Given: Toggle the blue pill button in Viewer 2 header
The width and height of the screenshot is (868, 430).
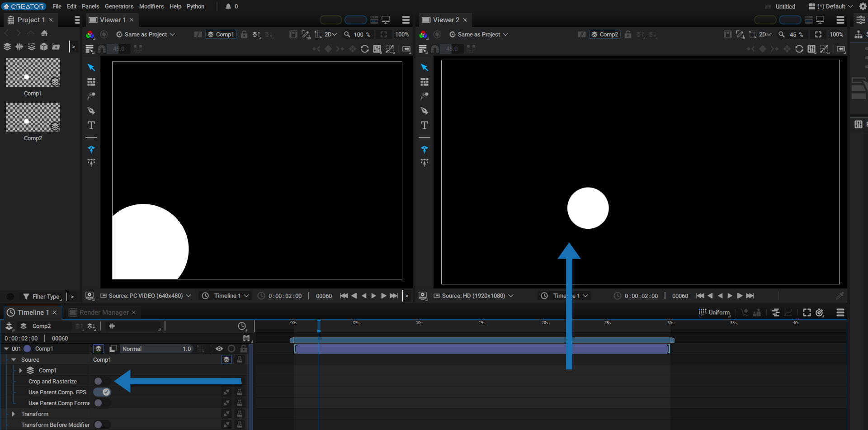Looking at the screenshot, I should pyautogui.click(x=790, y=20).
